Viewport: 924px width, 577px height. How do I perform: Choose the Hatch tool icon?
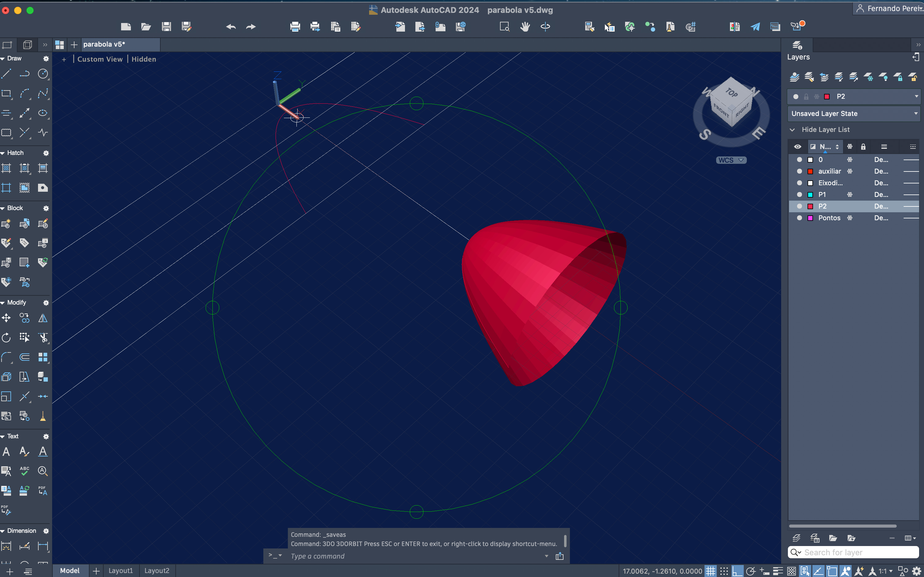6,168
